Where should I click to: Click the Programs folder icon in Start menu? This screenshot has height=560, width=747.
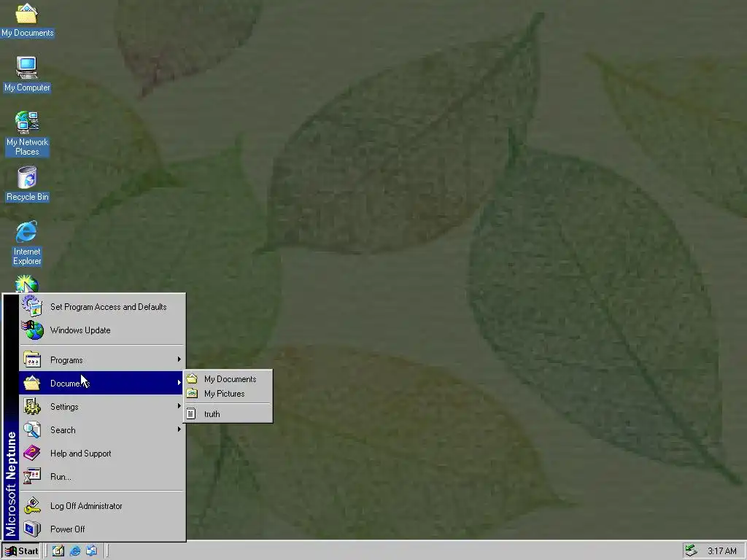point(32,359)
